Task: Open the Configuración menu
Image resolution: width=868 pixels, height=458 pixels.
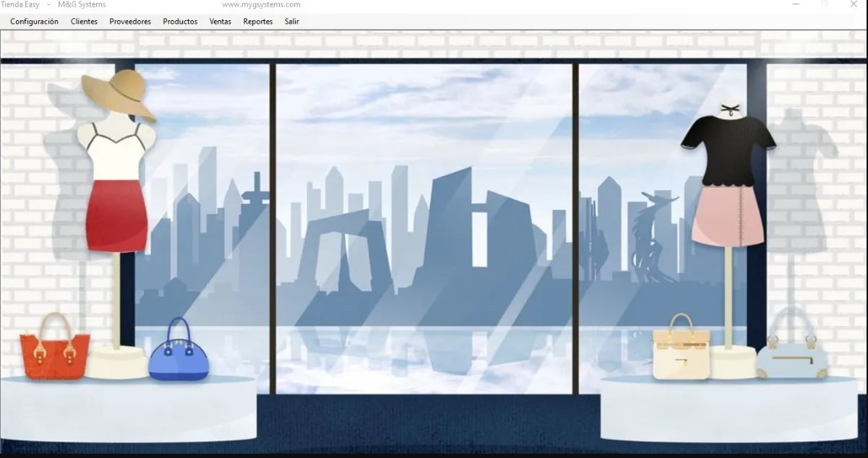Action: [x=34, y=22]
